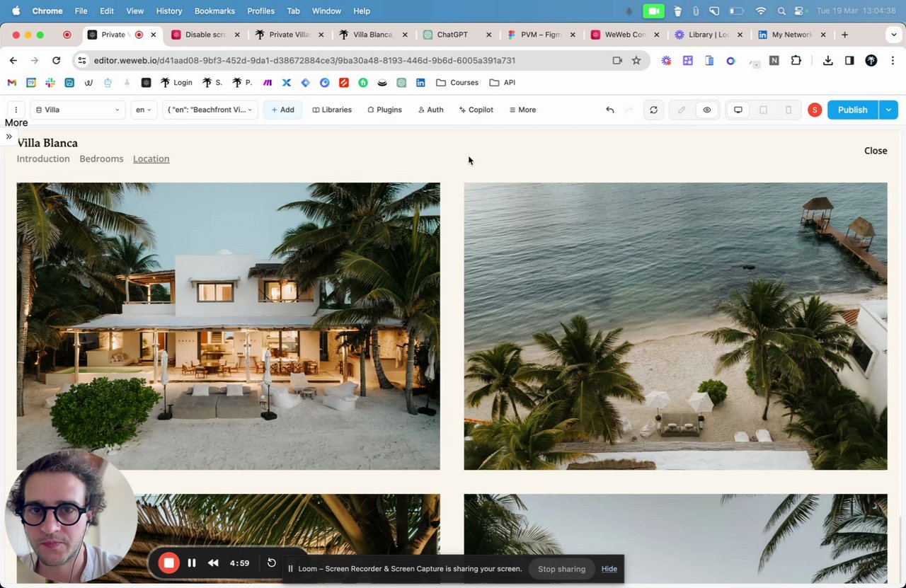The image size is (906, 588).
Task: Stop the Loom recording with the red button
Action: tap(168, 563)
